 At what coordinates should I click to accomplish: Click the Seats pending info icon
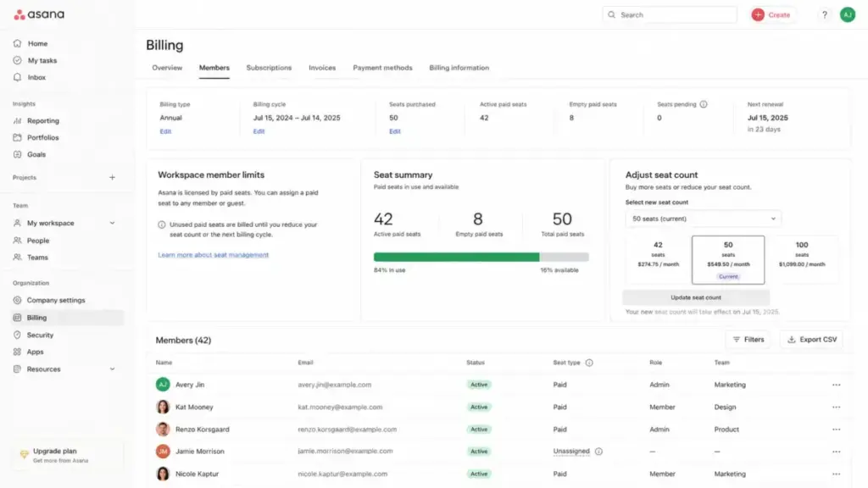coord(704,104)
